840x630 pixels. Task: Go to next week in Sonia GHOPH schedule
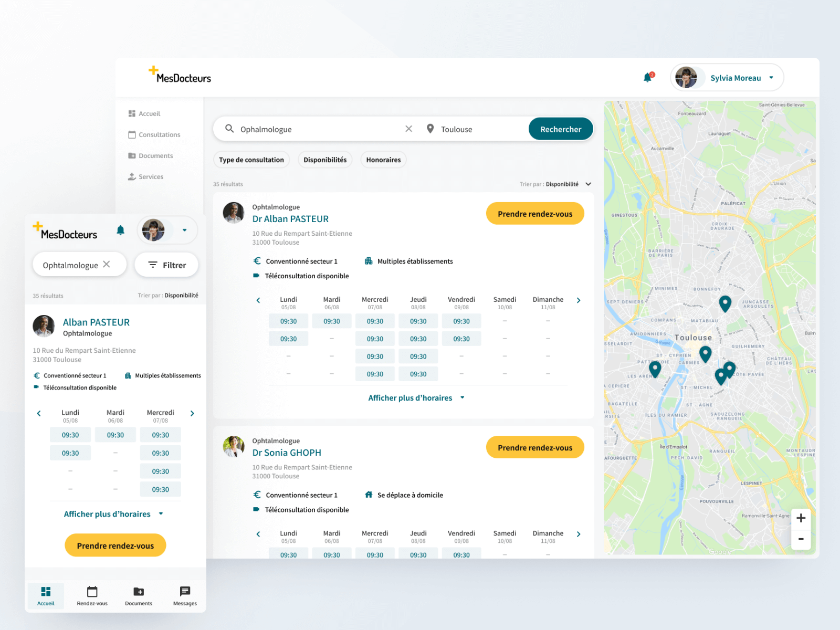(579, 534)
